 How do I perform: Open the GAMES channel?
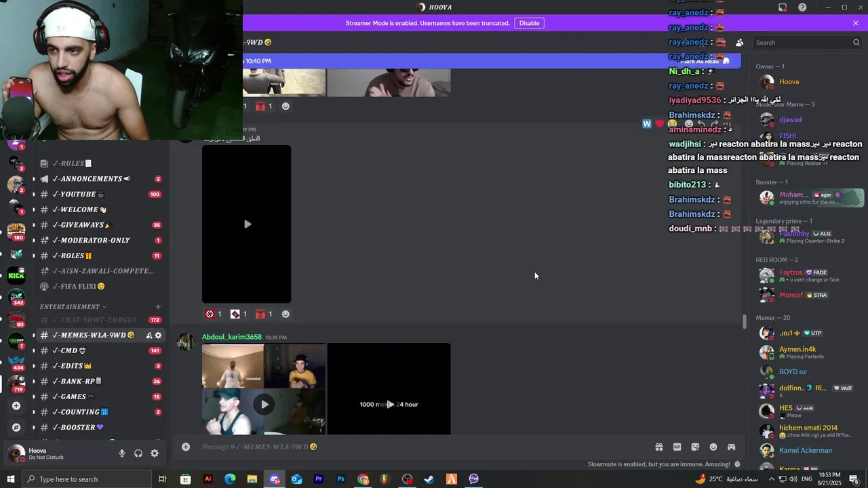pos(100,396)
